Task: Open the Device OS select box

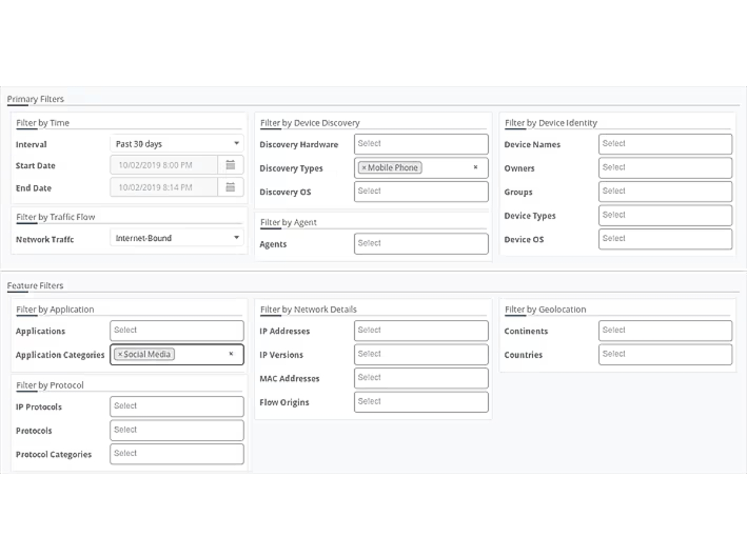Action: point(665,239)
